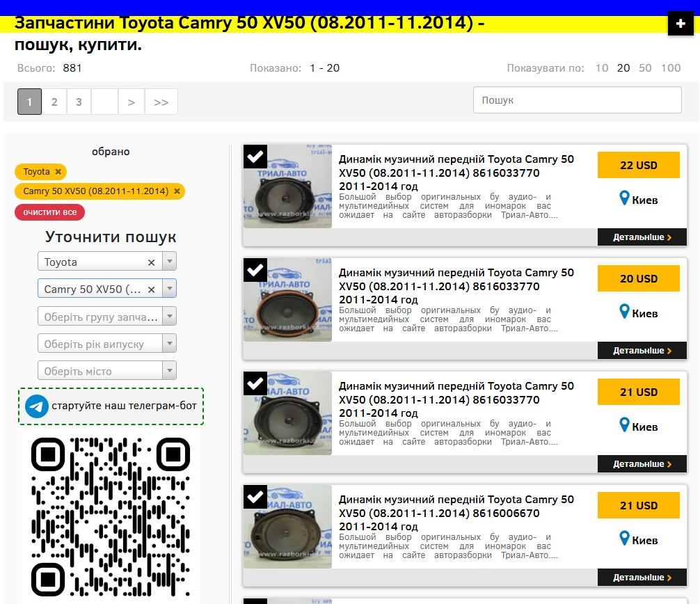Click the location pin on the 22 USD listing
Screen dimensions: 700x604
(625, 198)
